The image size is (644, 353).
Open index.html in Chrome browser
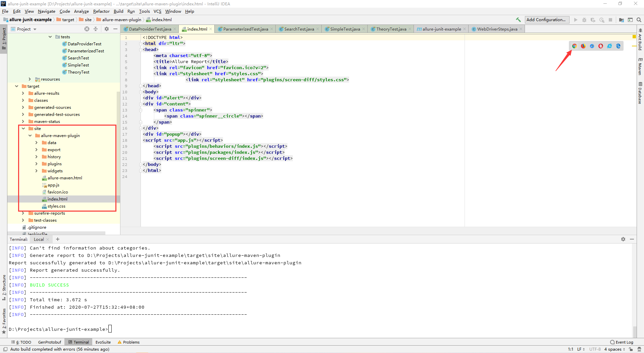pyautogui.click(x=575, y=46)
